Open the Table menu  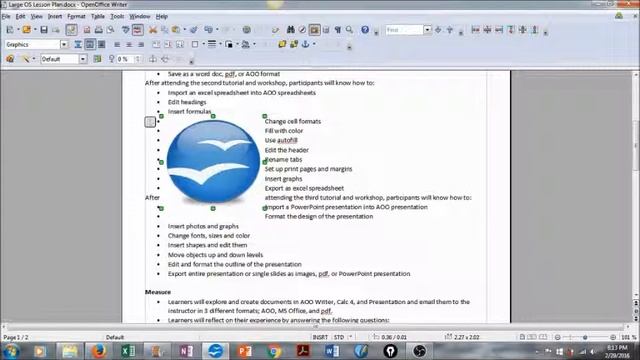98,17
